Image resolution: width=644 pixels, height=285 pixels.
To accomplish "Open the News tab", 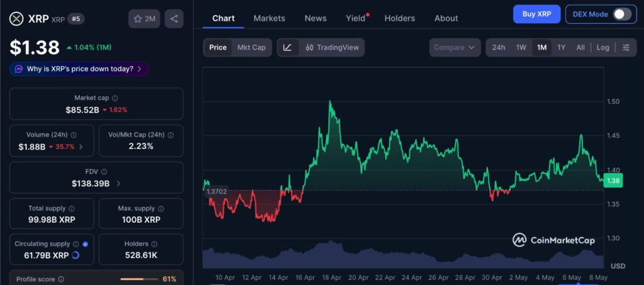I will [316, 18].
